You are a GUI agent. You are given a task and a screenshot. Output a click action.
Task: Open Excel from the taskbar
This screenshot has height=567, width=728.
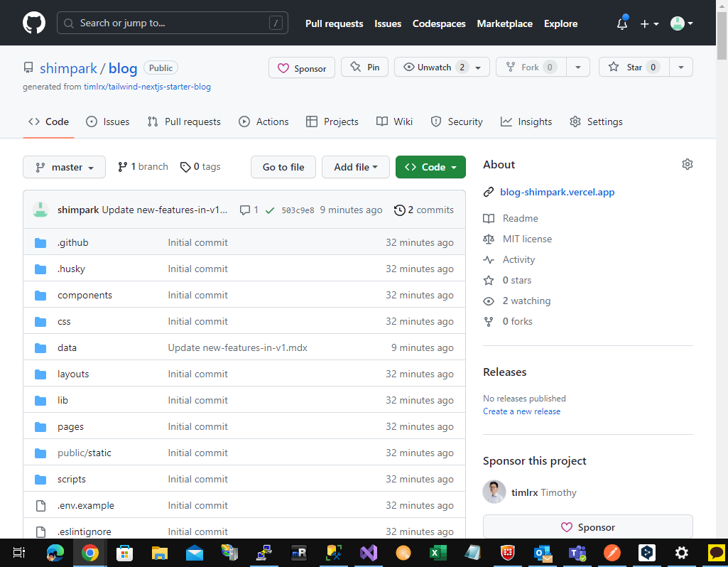(438, 553)
